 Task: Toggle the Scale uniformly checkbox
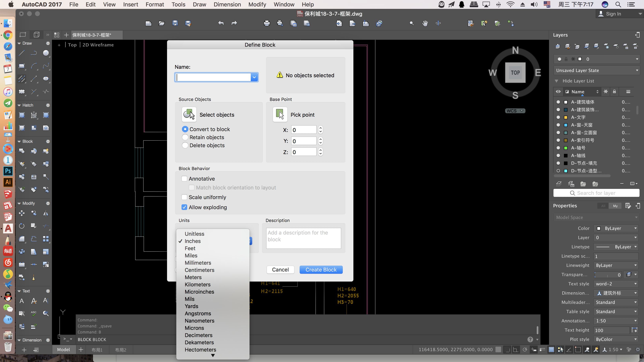point(184,197)
